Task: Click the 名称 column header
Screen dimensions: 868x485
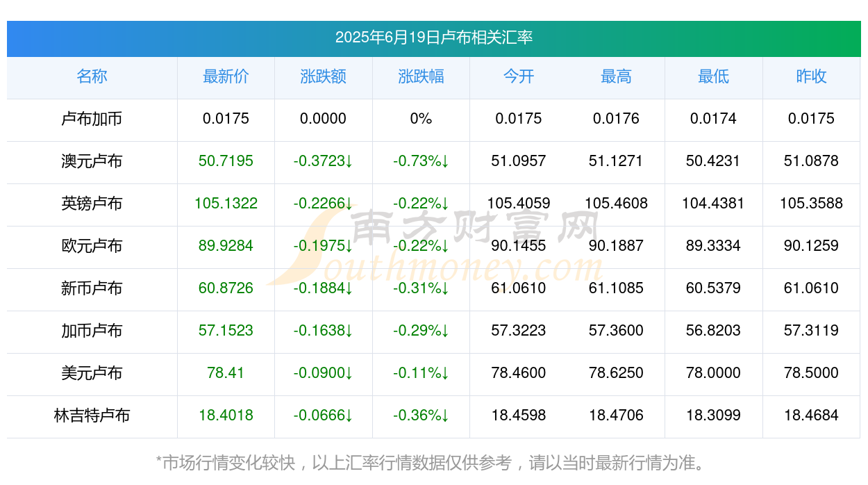Action: (x=92, y=76)
